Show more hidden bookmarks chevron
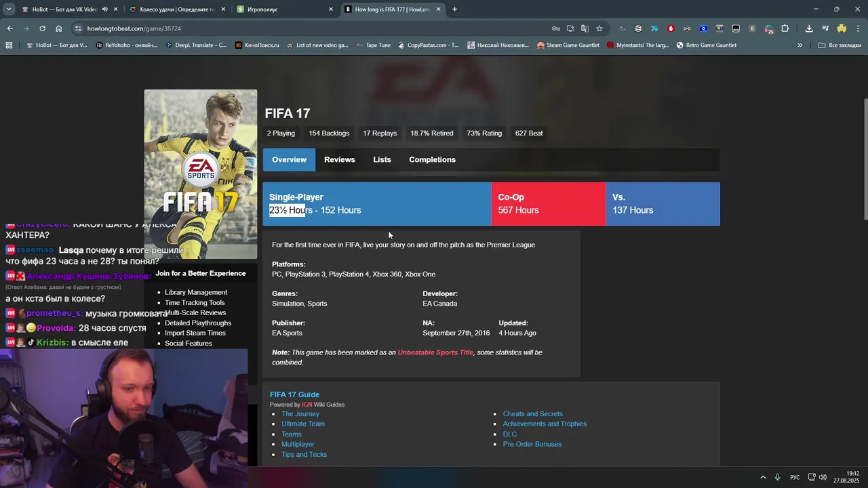The height and width of the screenshot is (488, 868). (x=800, y=45)
